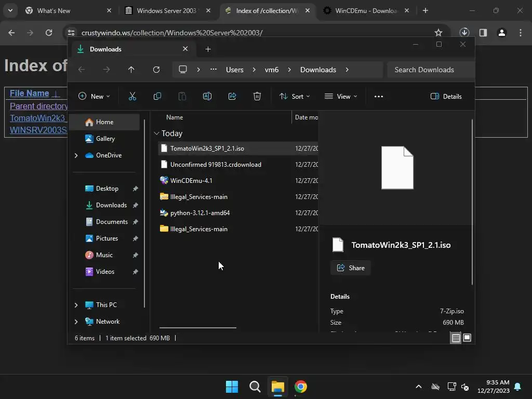Select Unconfirmed 919813.crdownload file
This screenshot has height=399, width=532.
pyautogui.click(x=237, y=165)
